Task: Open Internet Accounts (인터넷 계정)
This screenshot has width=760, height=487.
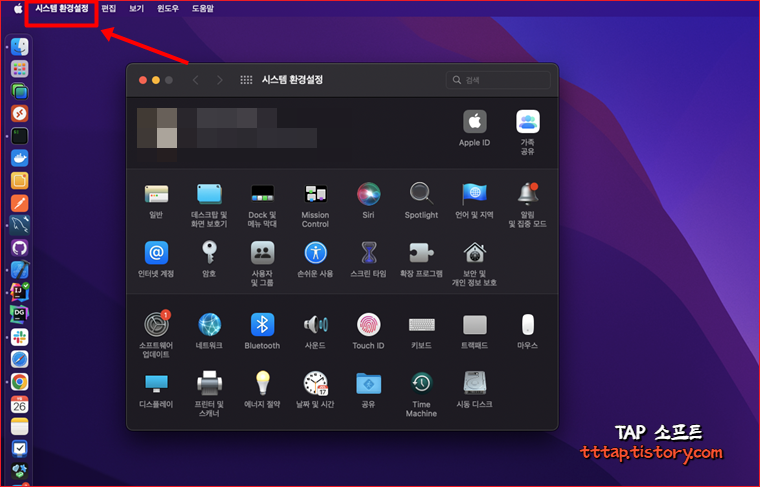Action: 156,252
